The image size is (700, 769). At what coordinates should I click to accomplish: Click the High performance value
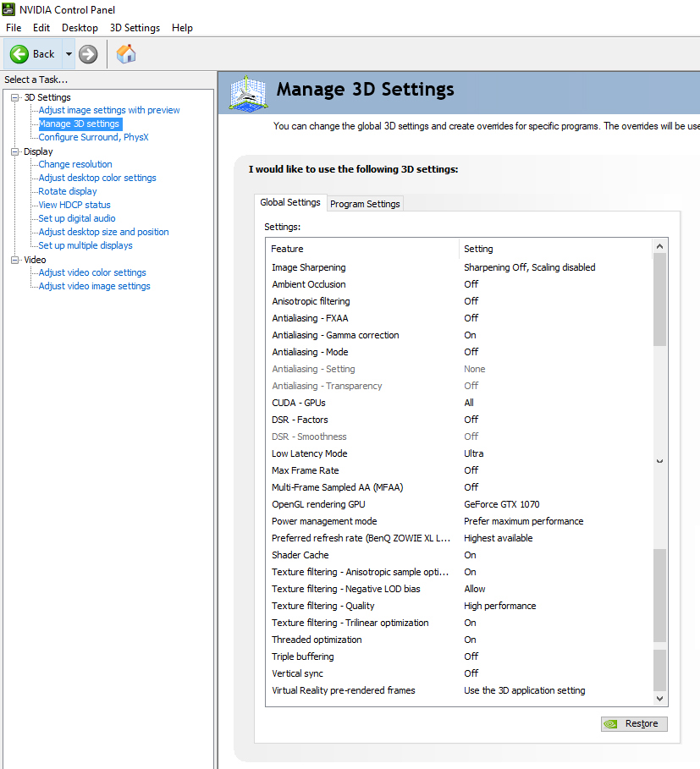point(500,607)
